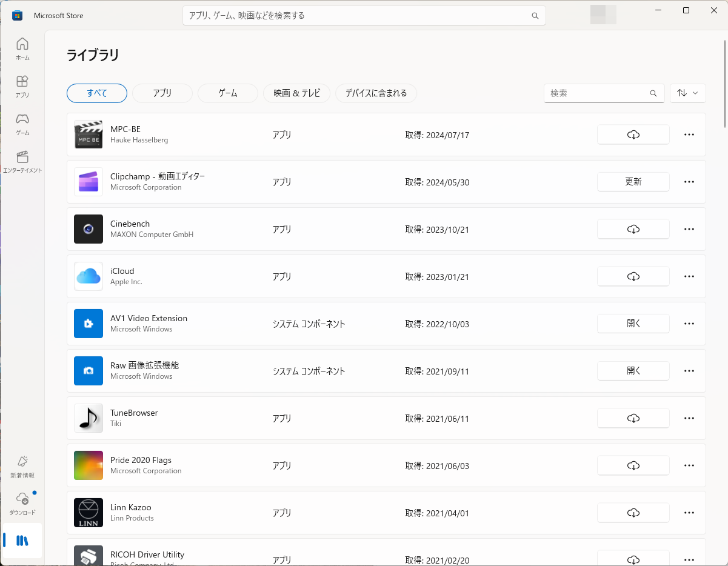The height and width of the screenshot is (566, 728).
Task: Click the TuneBrowser app name
Action: (134, 413)
